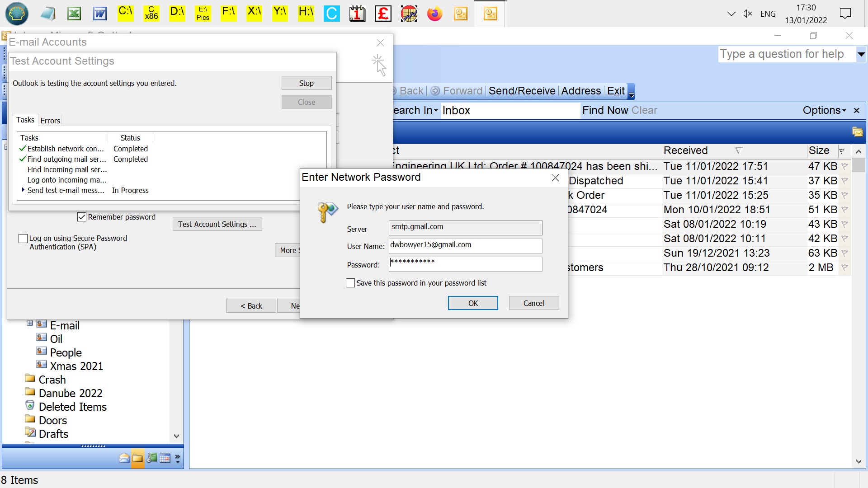The height and width of the screenshot is (488, 868).
Task: Uncheck Remember password checkbox
Action: pos(82,217)
